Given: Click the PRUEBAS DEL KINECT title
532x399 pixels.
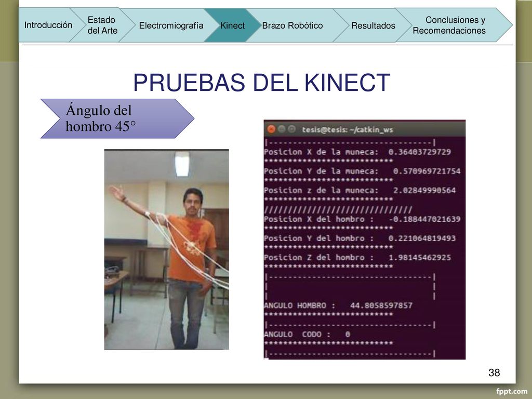Looking at the screenshot, I should click(262, 83).
